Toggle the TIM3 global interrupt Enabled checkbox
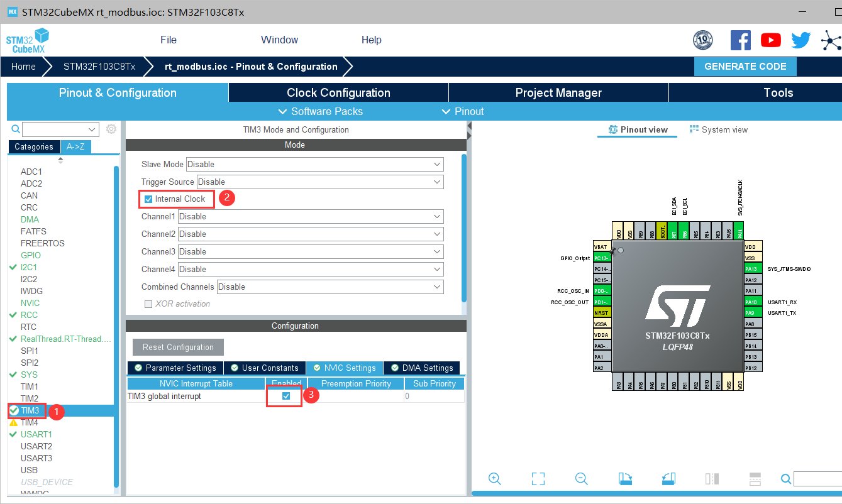Image resolution: width=842 pixels, height=504 pixels. pyautogui.click(x=286, y=397)
